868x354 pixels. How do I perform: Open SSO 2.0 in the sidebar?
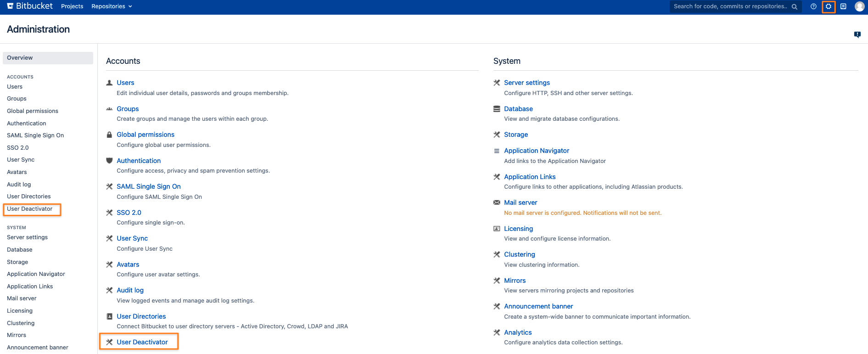(x=18, y=148)
